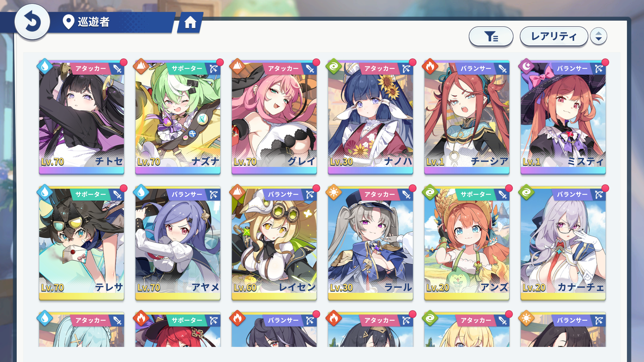Click the 巡遊者 location title label
Screen dimensions: 644x362
pyautogui.click(x=93, y=22)
